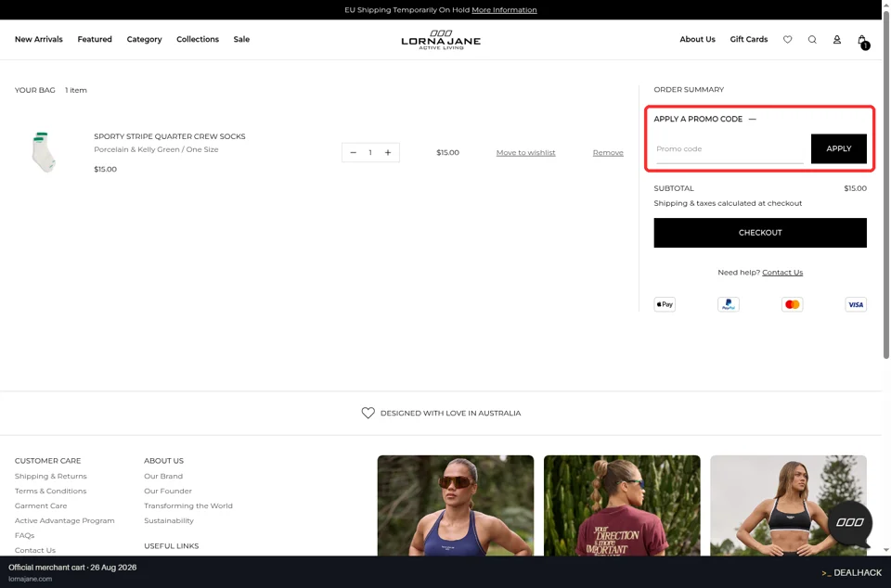Decrease sock quantity with minus button
Viewport: 891px width, 588px height.
[x=353, y=153]
